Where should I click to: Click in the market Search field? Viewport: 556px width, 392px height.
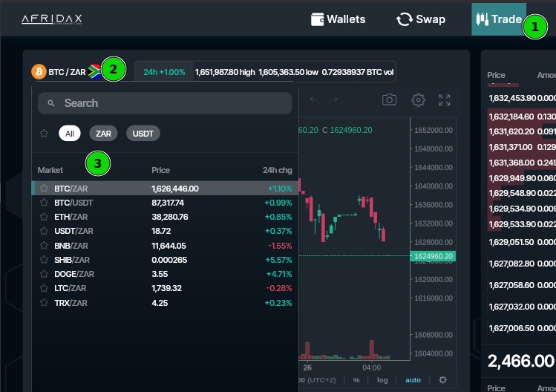click(x=165, y=103)
